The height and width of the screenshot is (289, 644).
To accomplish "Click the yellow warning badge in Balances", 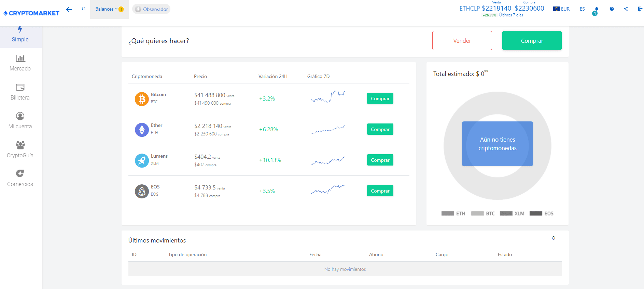I will click(121, 9).
